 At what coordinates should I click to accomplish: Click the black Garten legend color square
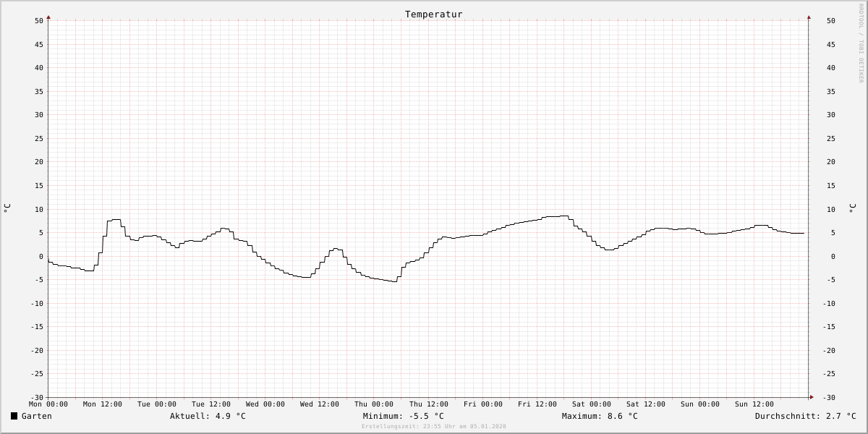(x=14, y=416)
